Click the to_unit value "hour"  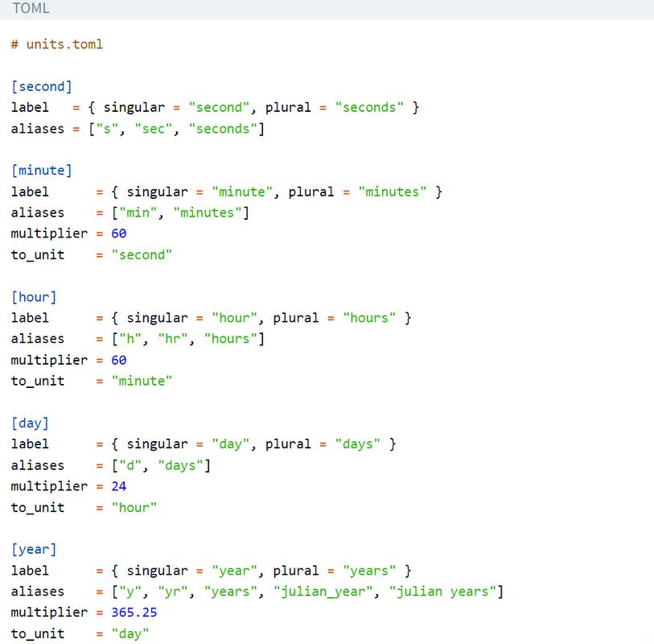point(134,507)
